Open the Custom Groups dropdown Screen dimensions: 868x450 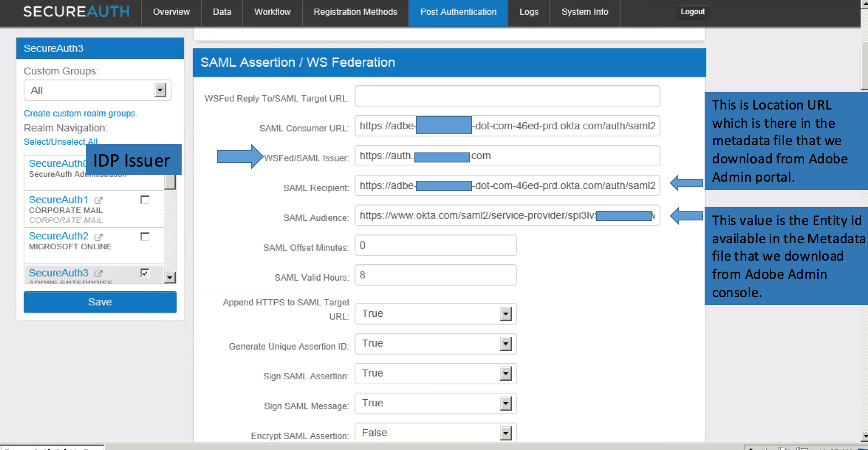(x=160, y=90)
